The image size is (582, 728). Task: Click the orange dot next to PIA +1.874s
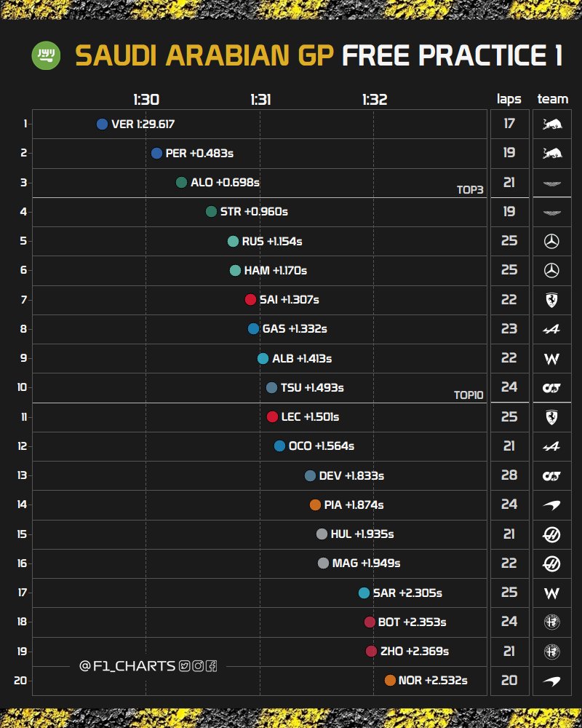pyautogui.click(x=315, y=505)
